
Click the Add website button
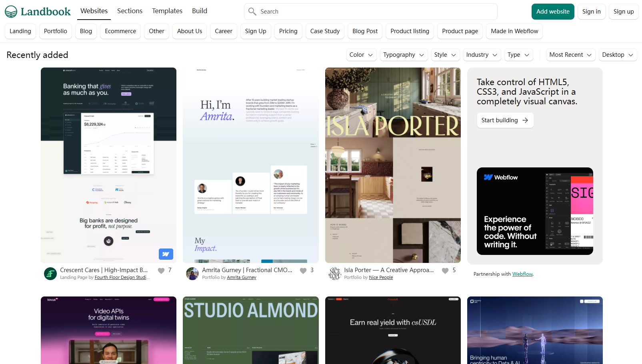tap(552, 12)
